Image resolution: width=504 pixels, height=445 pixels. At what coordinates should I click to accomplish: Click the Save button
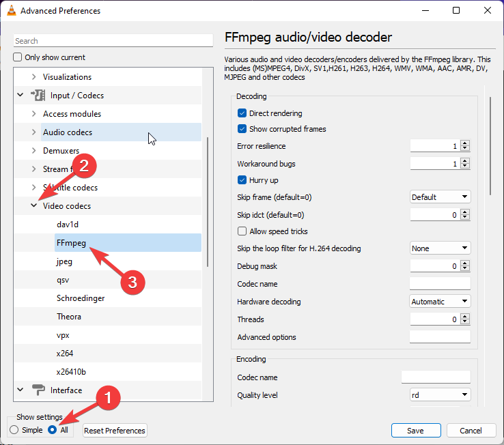coord(416,431)
